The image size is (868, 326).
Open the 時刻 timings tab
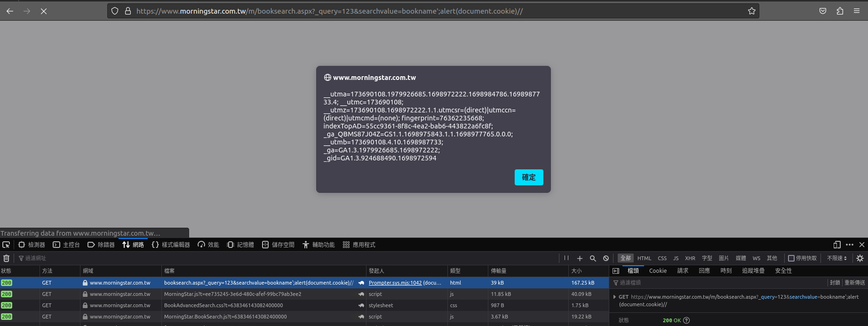pyautogui.click(x=726, y=271)
